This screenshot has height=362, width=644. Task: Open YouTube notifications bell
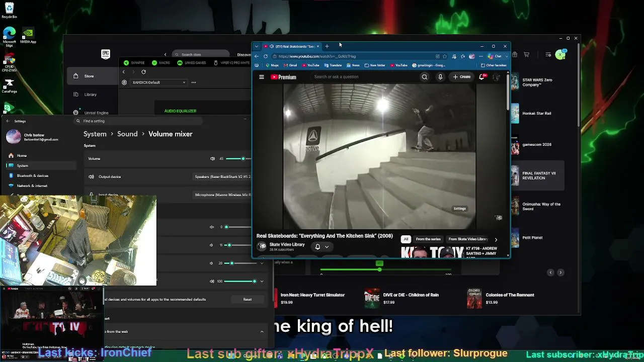coord(482,77)
